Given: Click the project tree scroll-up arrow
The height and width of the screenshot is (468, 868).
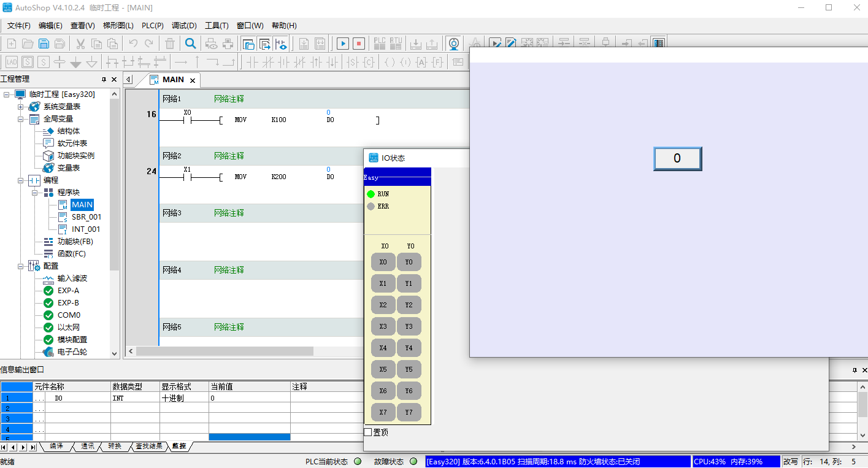Looking at the screenshot, I should click(114, 93).
